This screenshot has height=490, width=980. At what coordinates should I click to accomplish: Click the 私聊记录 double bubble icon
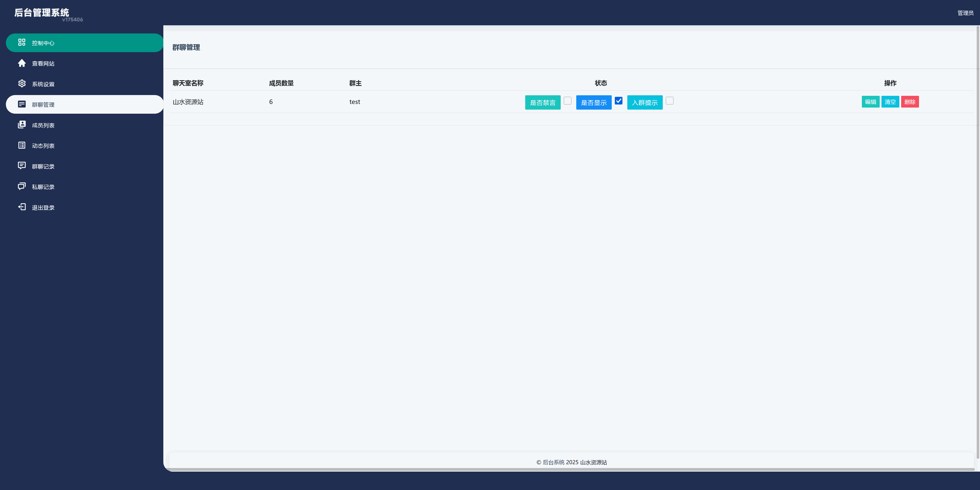click(22, 186)
